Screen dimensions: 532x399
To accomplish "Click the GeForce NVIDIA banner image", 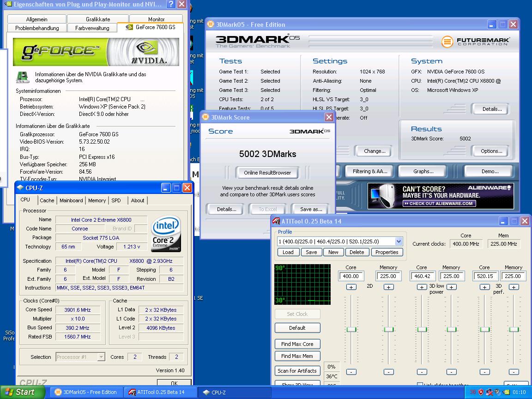I will tap(96, 52).
